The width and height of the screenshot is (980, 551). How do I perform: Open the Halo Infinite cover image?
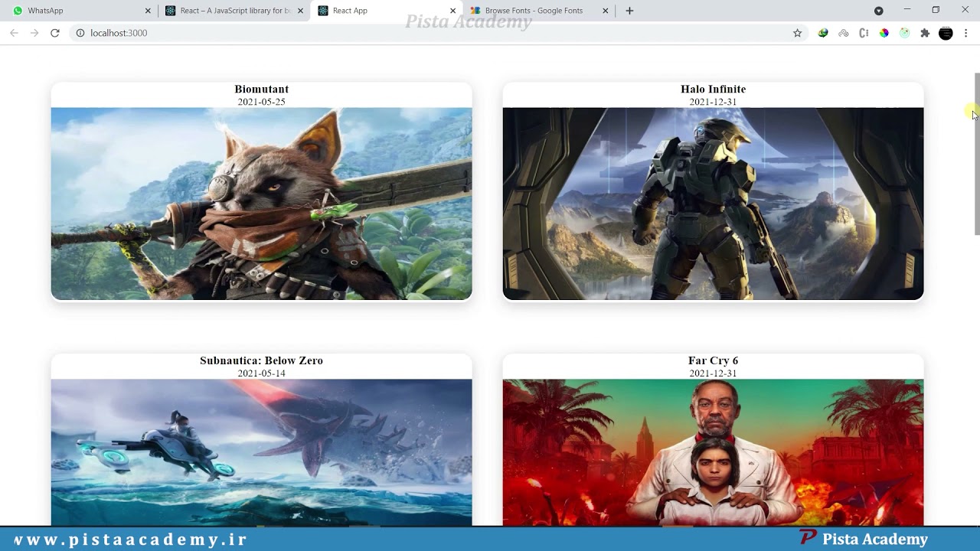[713, 204]
